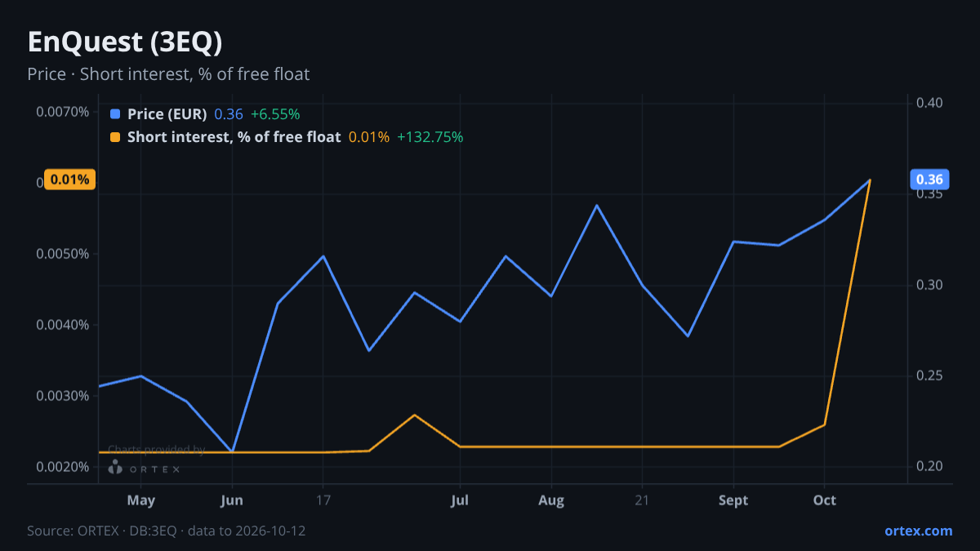Click the 0.40 right axis label
Image resolution: width=980 pixels, height=551 pixels.
(930, 103)
